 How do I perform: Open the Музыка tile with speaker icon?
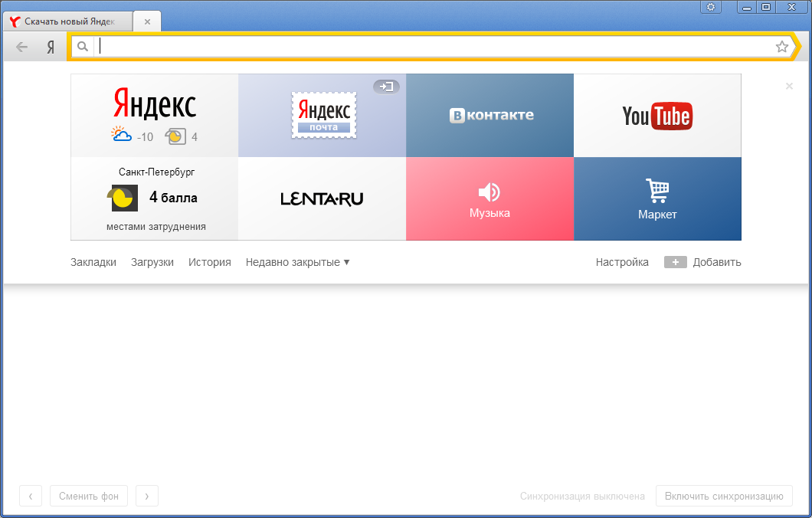(489, 199)
